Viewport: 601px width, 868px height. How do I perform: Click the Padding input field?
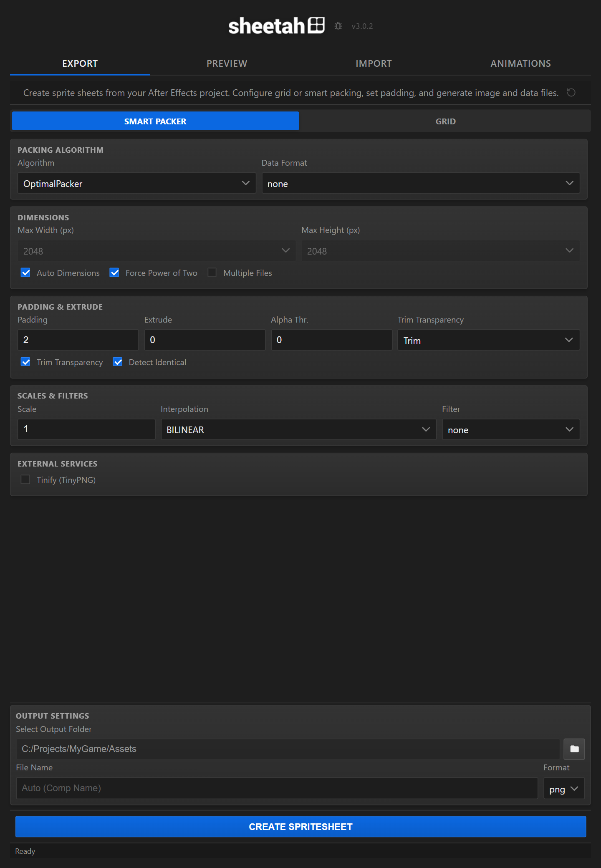point(78,340)
